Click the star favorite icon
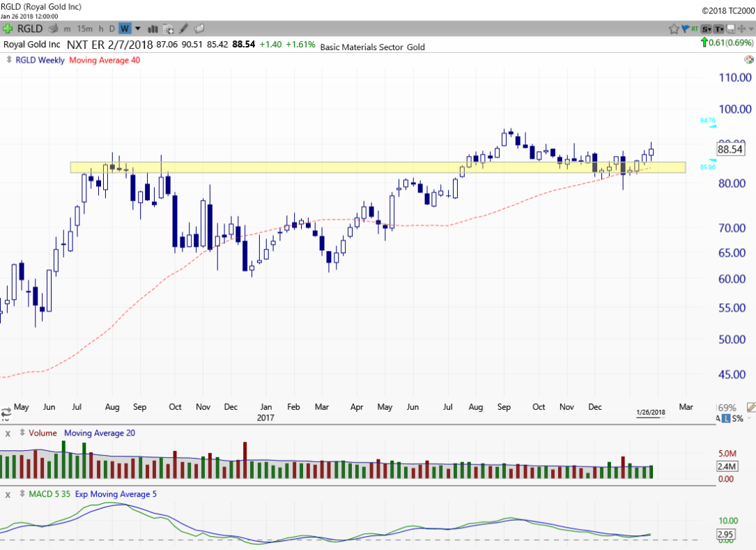 [674, 29]
